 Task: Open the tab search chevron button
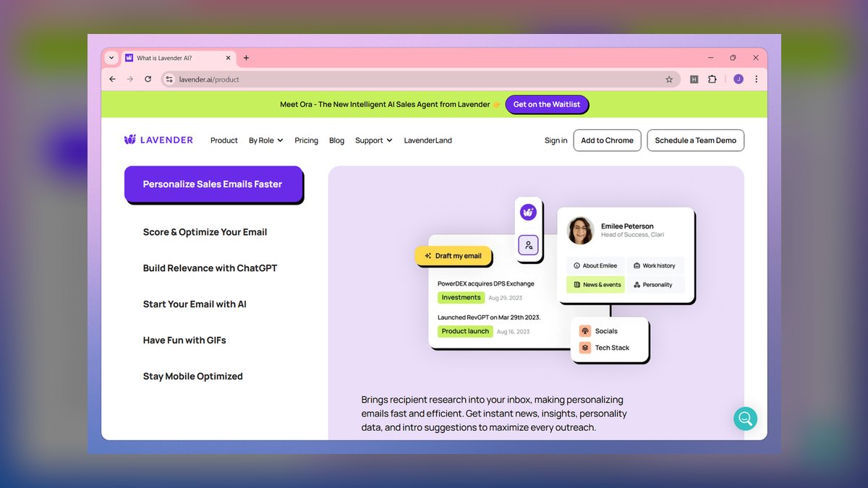111,58
